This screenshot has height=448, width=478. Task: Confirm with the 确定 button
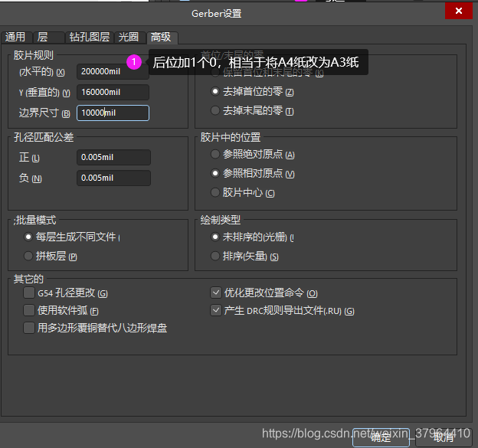point(381,437)
